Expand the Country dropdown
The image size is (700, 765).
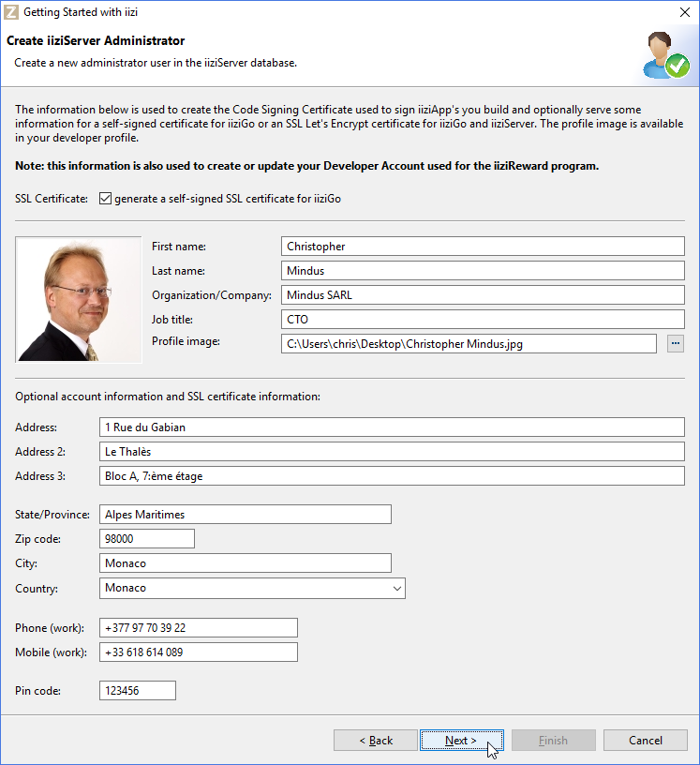pyautogui.click(x=397, y=589)
